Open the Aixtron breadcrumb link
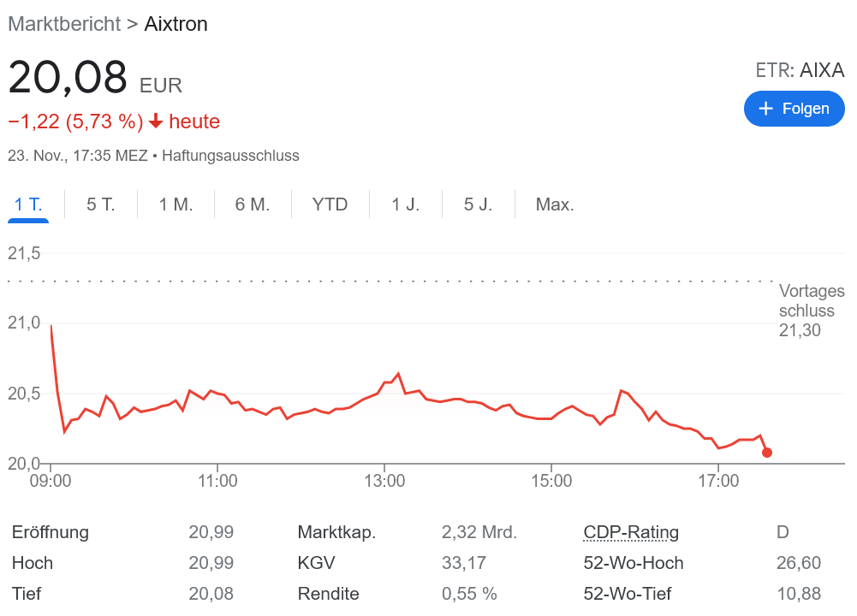The width and height of the screenshot is (857, 616). click(176, 24)
